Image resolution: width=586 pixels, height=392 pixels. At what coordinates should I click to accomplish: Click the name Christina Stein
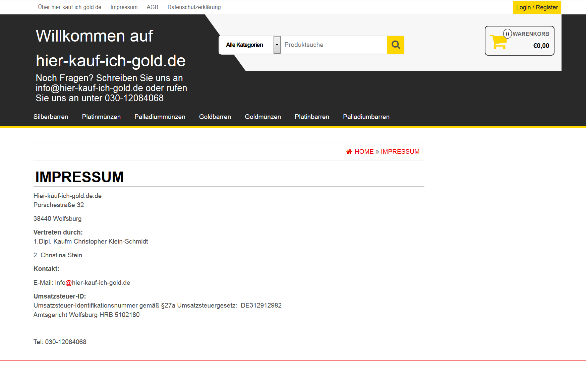[61, 255]
